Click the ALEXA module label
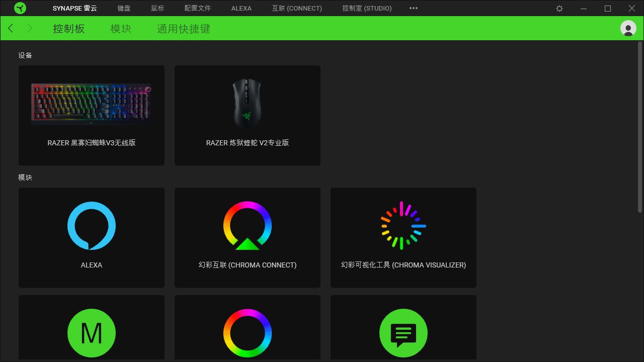644x362 pixels. [92, 265]
